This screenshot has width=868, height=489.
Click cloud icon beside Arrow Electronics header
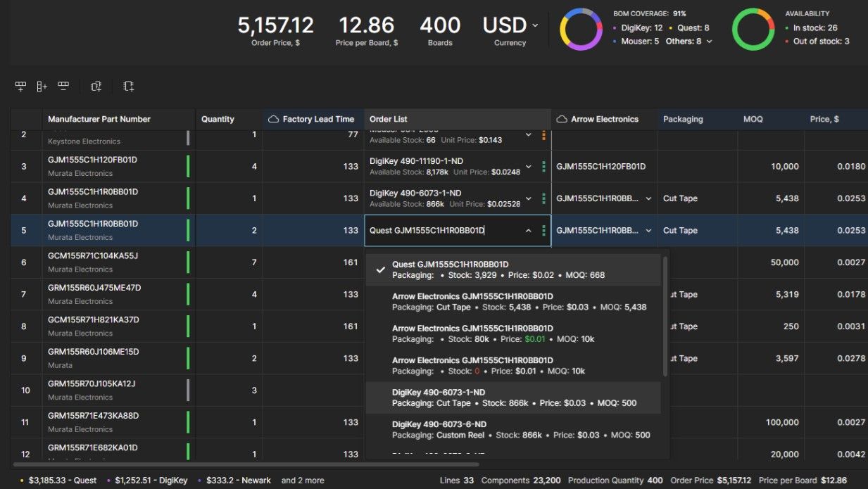562,120
